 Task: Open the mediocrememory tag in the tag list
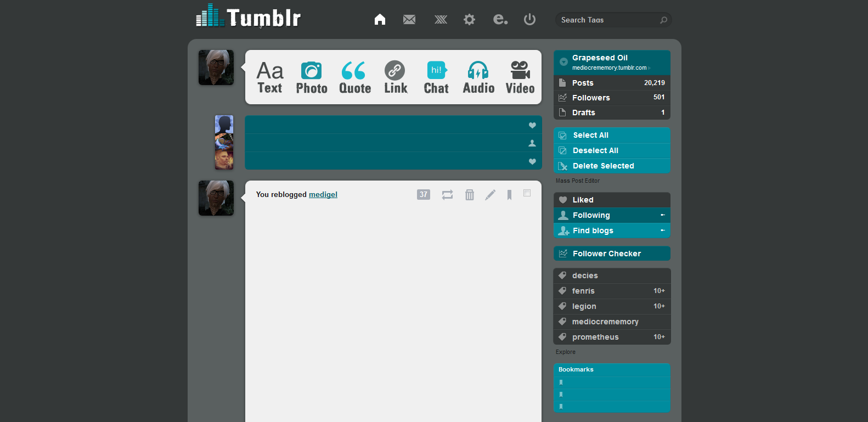pos(612,322)
